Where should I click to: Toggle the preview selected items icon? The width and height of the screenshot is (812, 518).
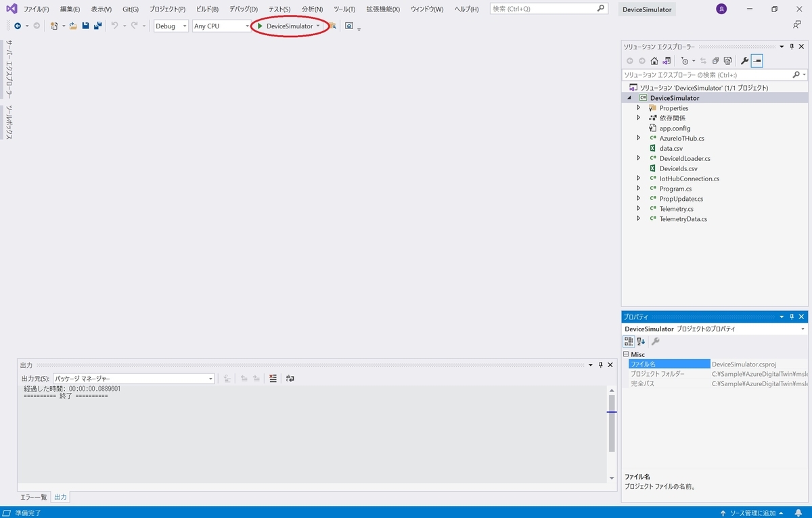point(757,61)
